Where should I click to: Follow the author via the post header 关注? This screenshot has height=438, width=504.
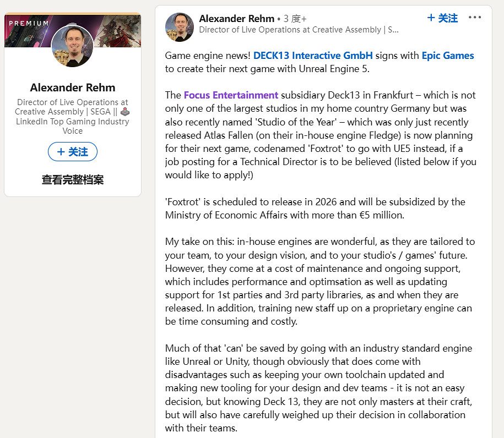pos(442,18)
